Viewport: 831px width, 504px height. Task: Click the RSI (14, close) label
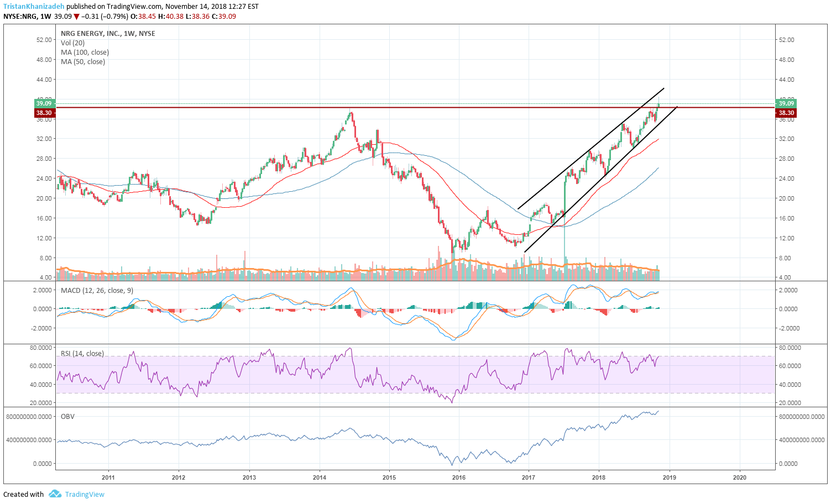point(82,354)
